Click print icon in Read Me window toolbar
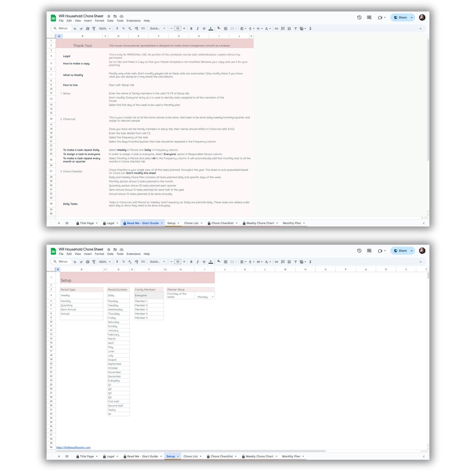This screenshot has height=476, width=476. click(88, 29)
